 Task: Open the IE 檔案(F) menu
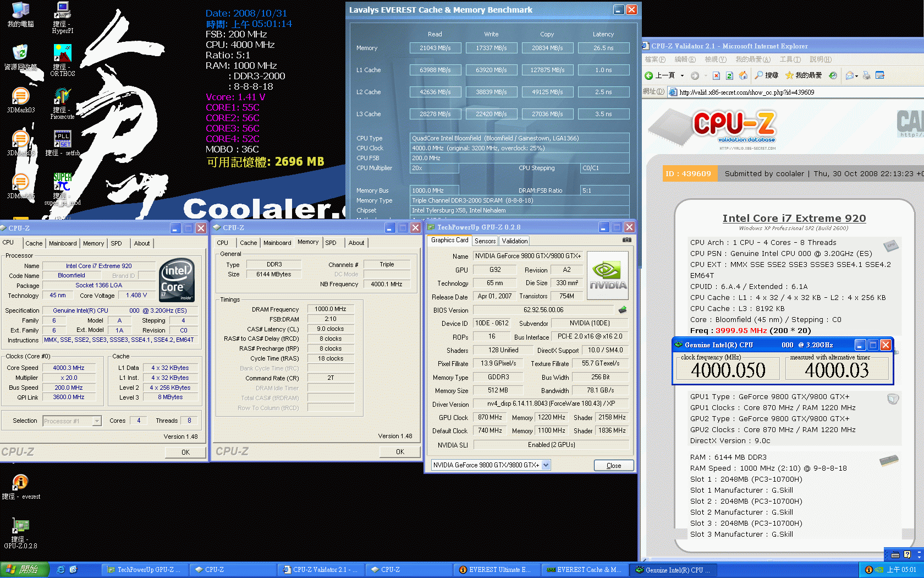655,59
